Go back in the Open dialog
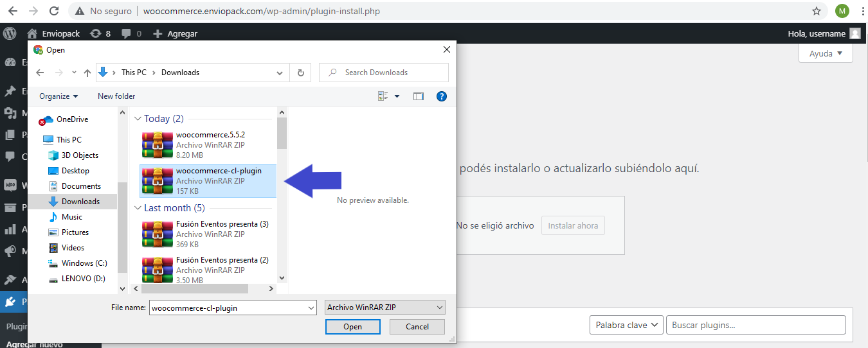The image size is (868, 348). [x=40, y=73]
